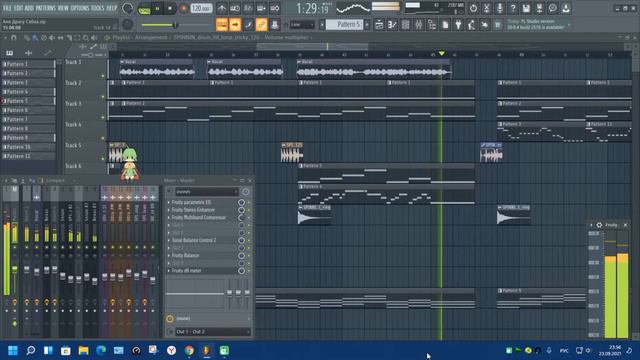Select Pattern 1 in the pattern list

[28, 64]
